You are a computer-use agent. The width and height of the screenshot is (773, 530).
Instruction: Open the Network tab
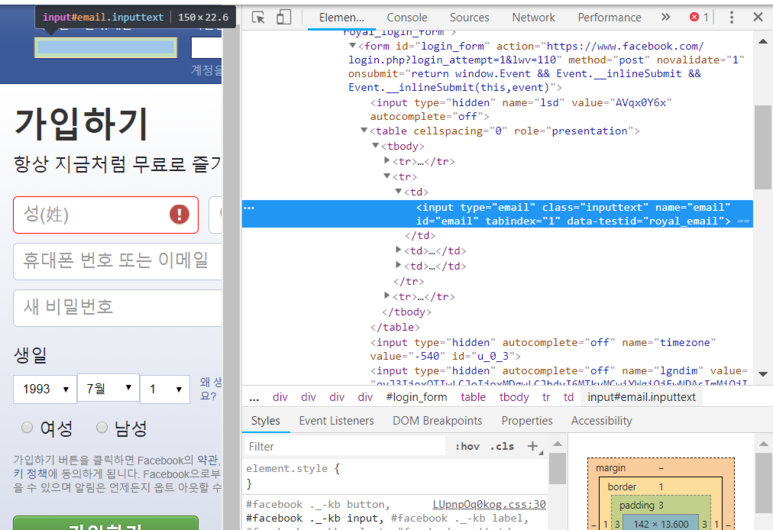(x=533, y=18)
